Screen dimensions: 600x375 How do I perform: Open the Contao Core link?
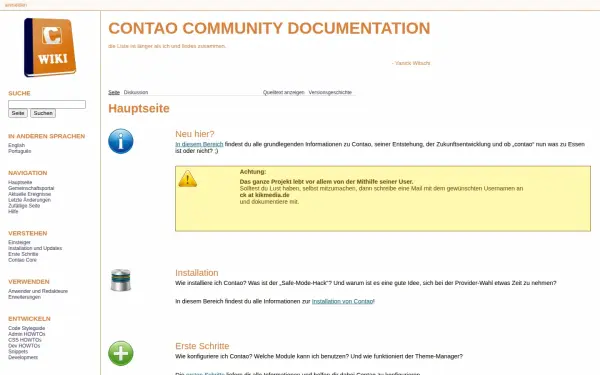(x=22, y=260)
